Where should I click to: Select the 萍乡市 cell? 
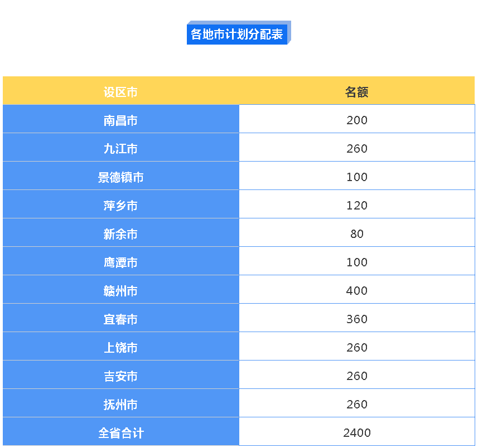(x=120, y=206)
